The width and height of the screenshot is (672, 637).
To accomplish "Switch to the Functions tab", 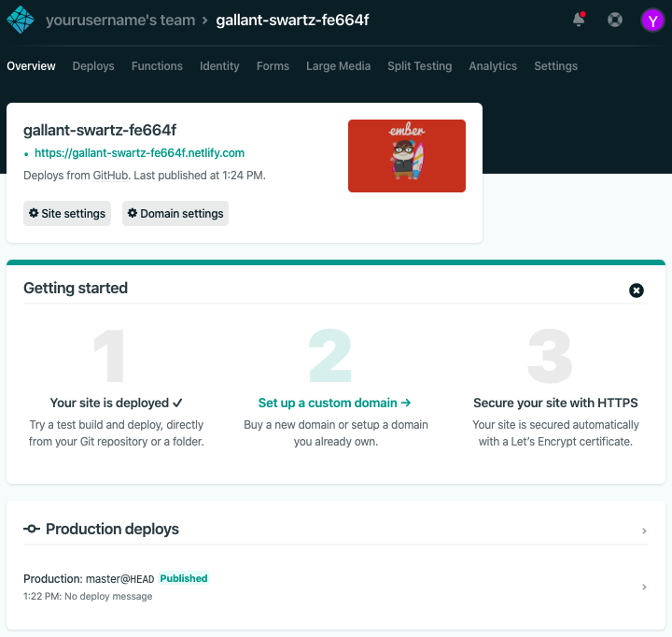I will coord(157,66).
